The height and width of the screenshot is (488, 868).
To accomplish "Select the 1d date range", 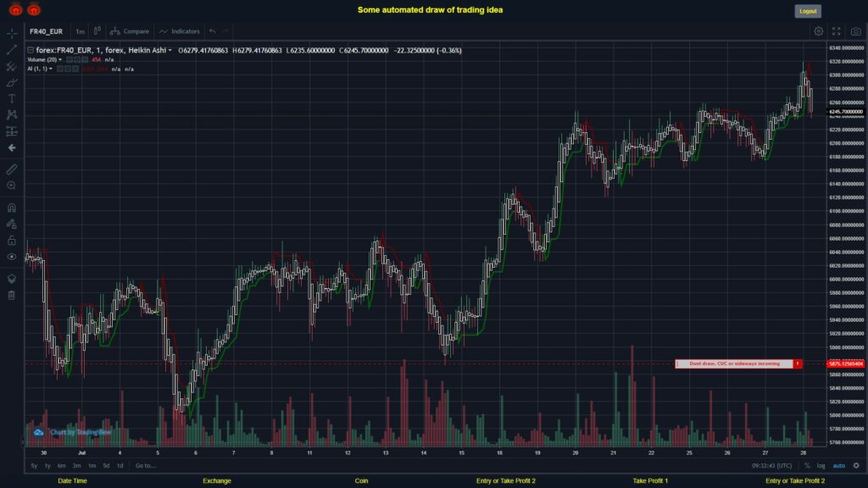I will pos(120,466).
